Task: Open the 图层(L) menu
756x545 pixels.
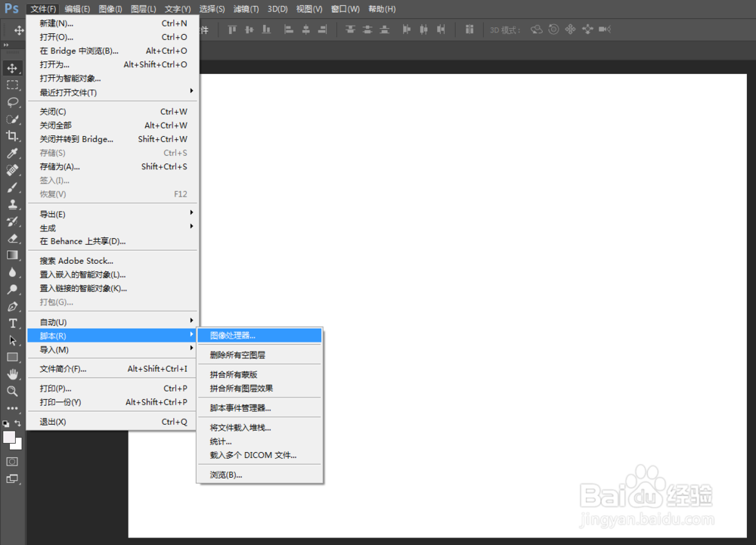Action: (143, 9)
